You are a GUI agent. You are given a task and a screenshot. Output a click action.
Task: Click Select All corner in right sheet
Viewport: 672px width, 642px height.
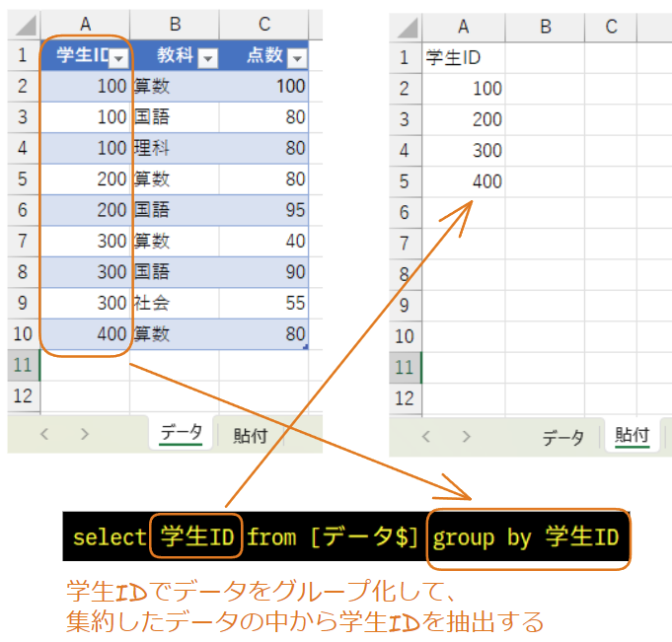[x=406, y=28]
